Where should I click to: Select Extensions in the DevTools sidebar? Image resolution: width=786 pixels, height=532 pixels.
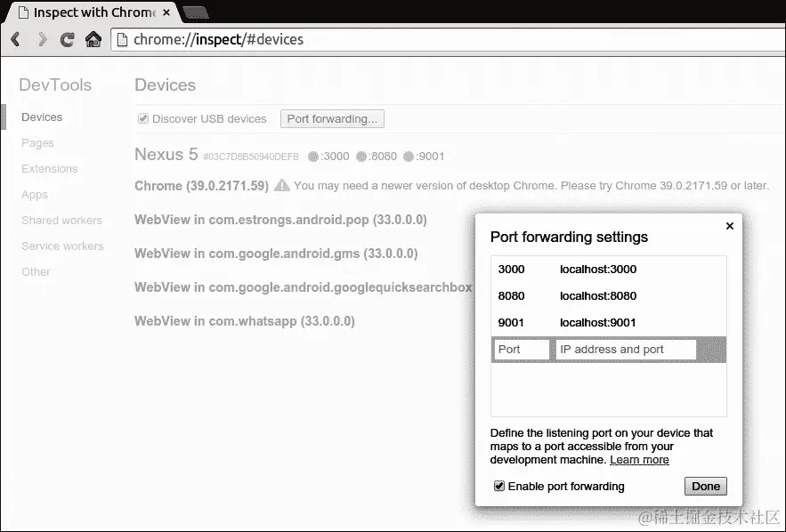50,169
